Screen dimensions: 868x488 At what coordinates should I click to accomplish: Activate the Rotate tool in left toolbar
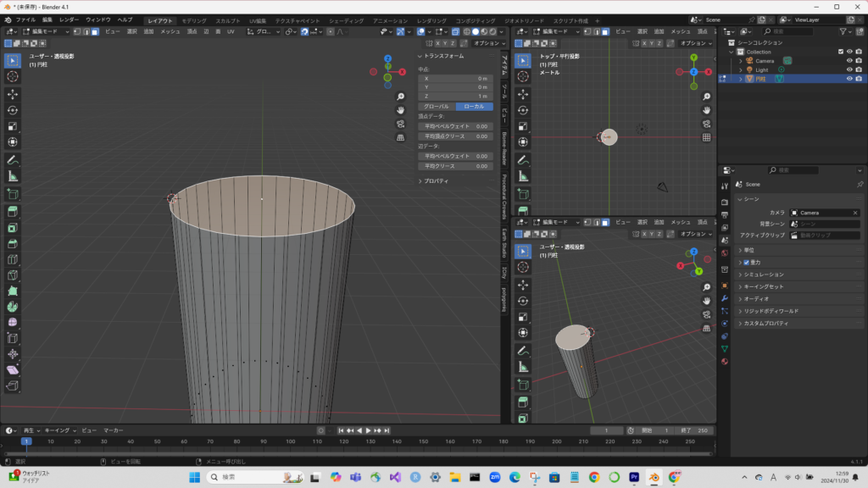coord(13,109)
